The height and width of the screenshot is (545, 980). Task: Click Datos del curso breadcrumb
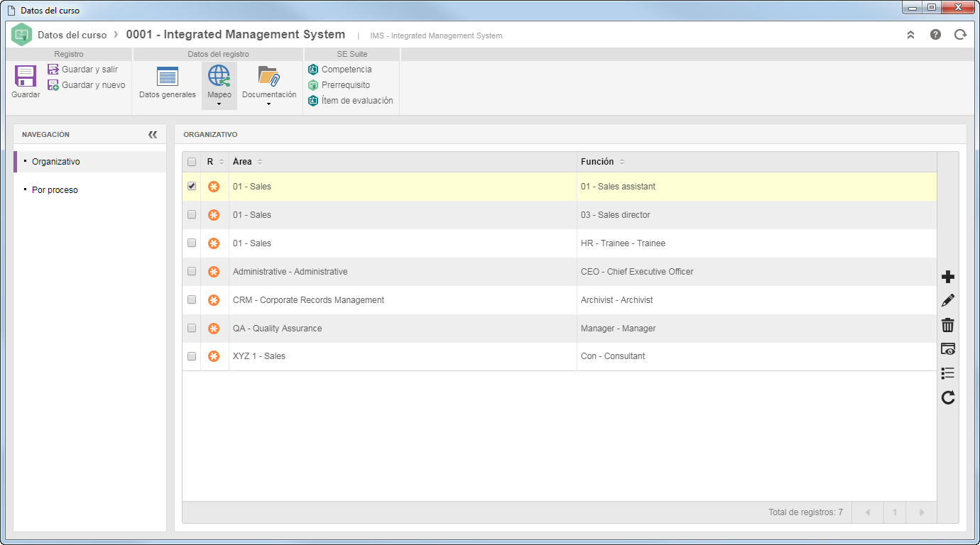coord(72,35)
